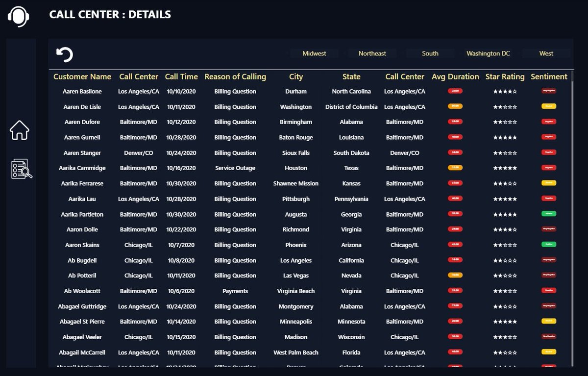Click the Service Outage reason cell

pyautogui.click(x=235, y=168)
